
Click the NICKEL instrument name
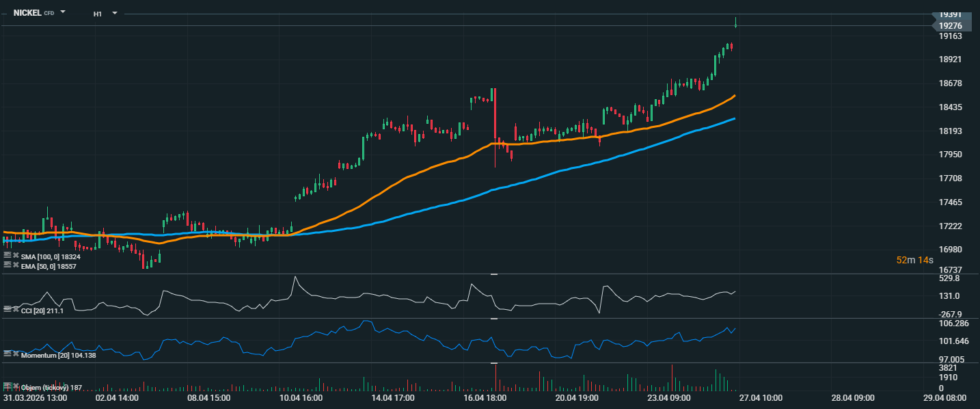pyautogui.click(x=27, y=13)
